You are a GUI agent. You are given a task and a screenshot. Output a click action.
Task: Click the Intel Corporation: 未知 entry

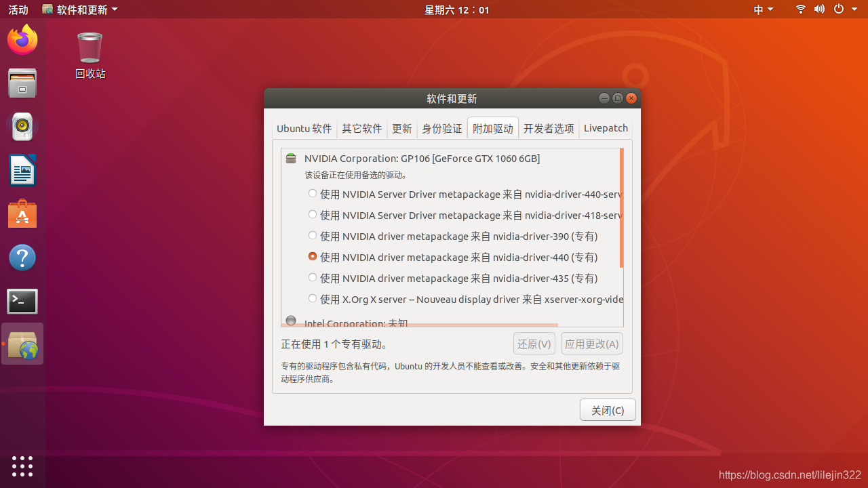point(356,323)
